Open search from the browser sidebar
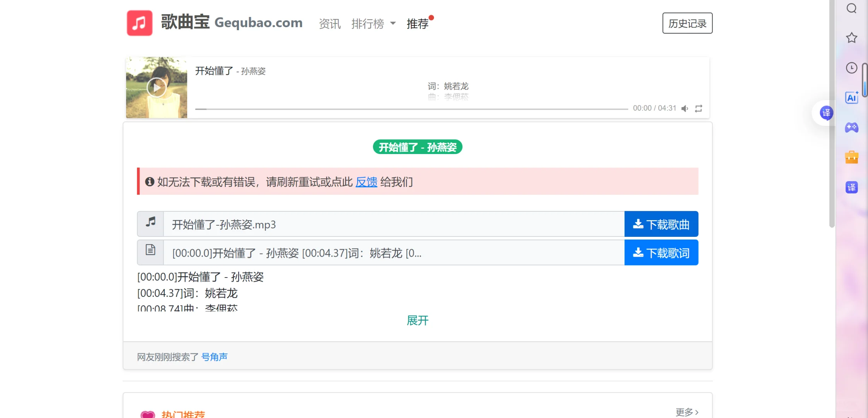This screenshot has width=868, height=418. [851, 8]
